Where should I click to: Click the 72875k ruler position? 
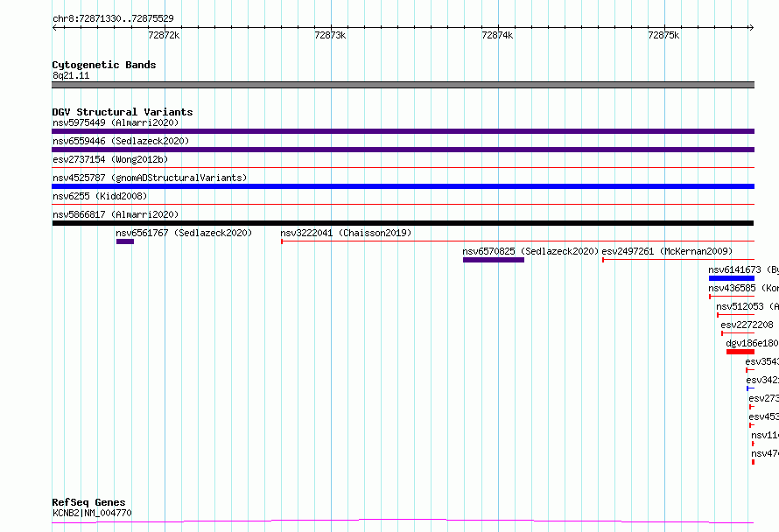[x=663, y=35]
